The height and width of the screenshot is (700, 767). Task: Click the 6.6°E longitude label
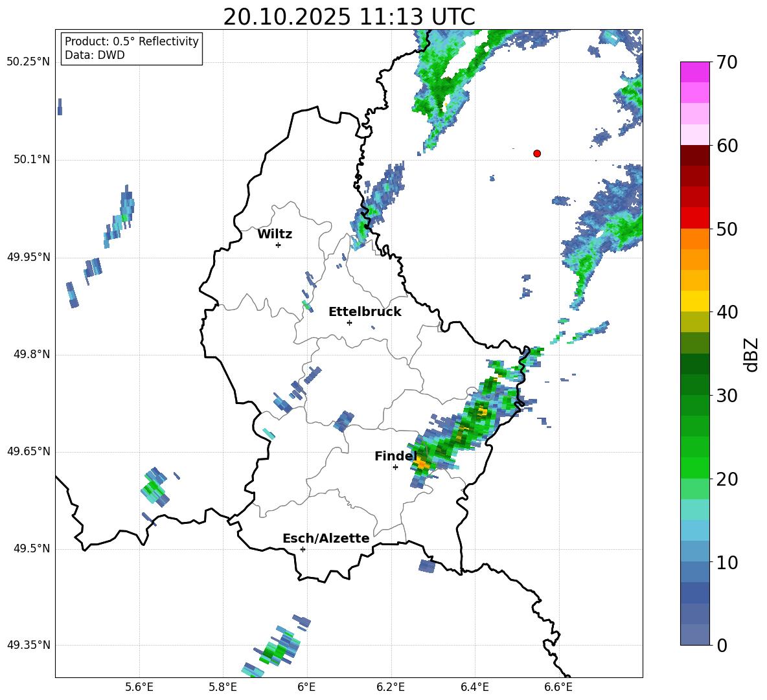coord(558,687)
